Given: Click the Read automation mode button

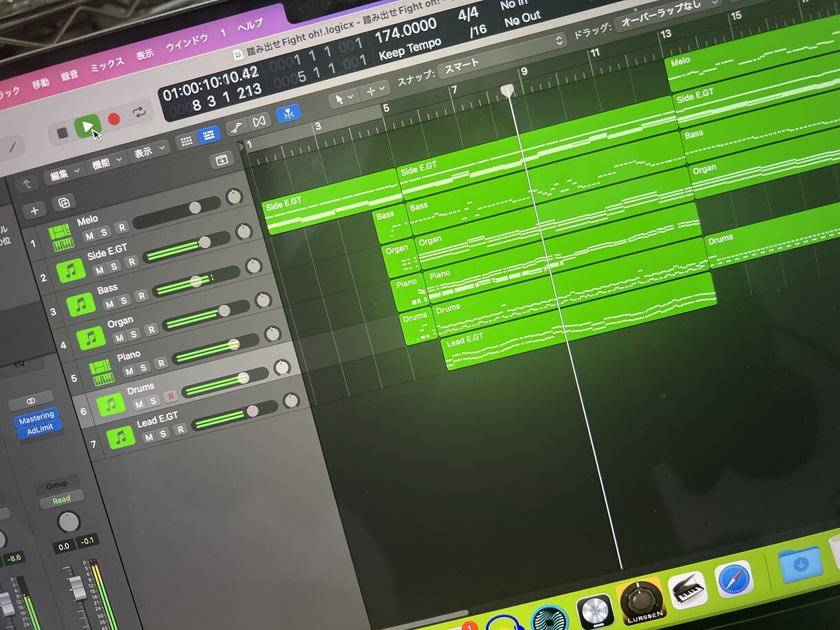Looking at the screenshot, I should click(x=61, y=500).
